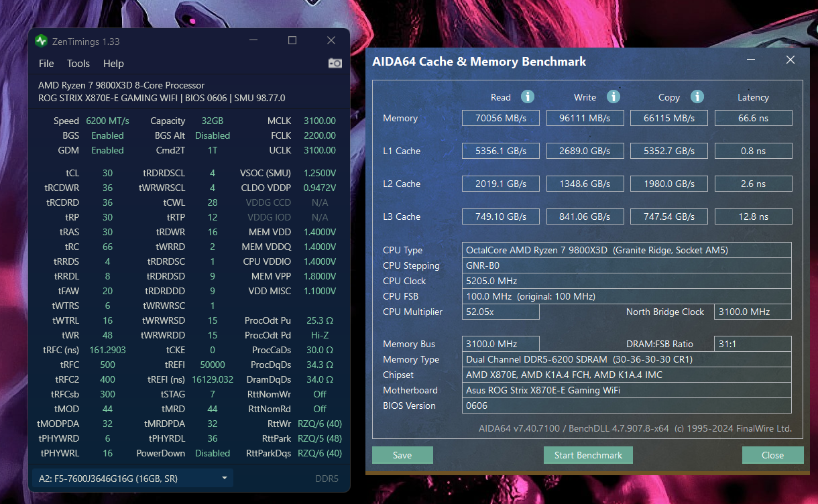Click the MEM VPP value 1.8000V
Image resolution: width=818 pixels, height=504 pixels.
click(320, 276)
